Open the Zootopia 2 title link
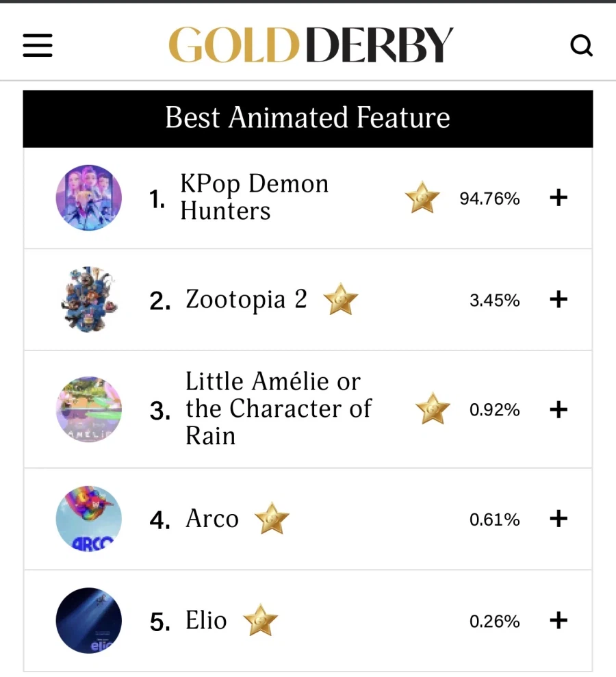 [x=246, y=300]
